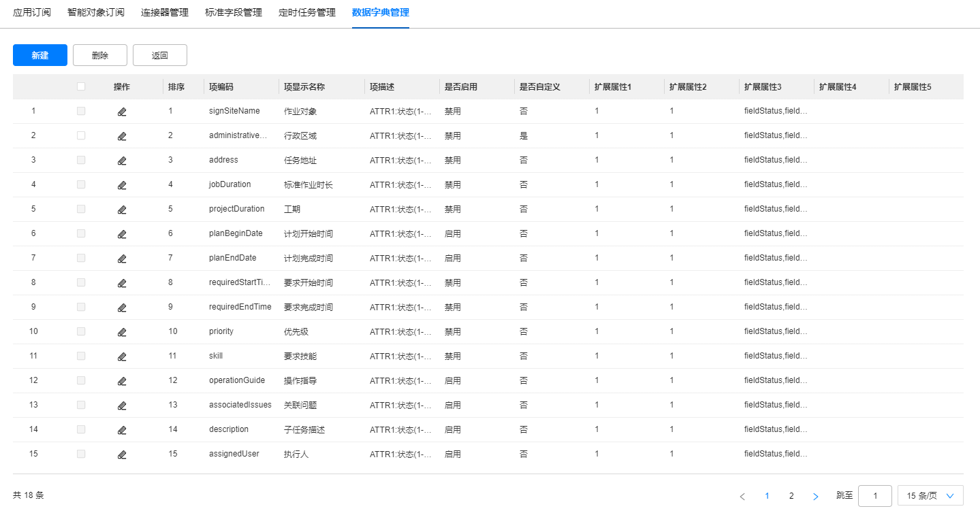The width and height of the screenshot is (980, 513).
Task: Click the 子任务描述 cell
Action: coord(304,430)
